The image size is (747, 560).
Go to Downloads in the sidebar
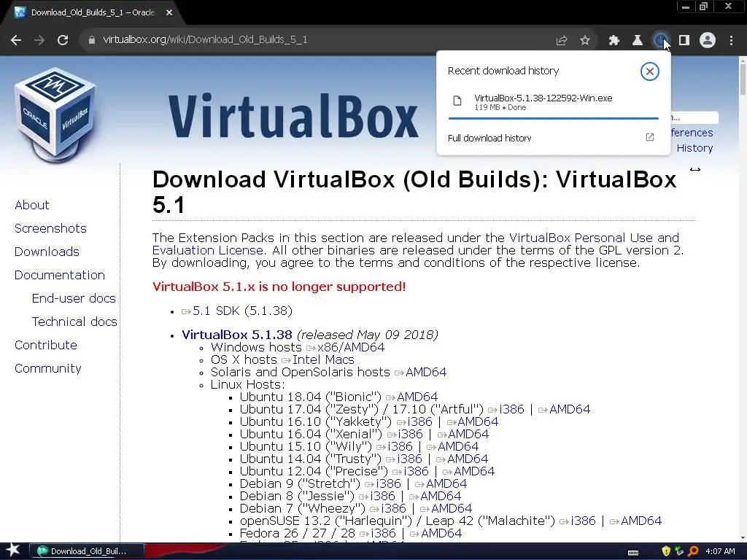click(x=47, y=252)
